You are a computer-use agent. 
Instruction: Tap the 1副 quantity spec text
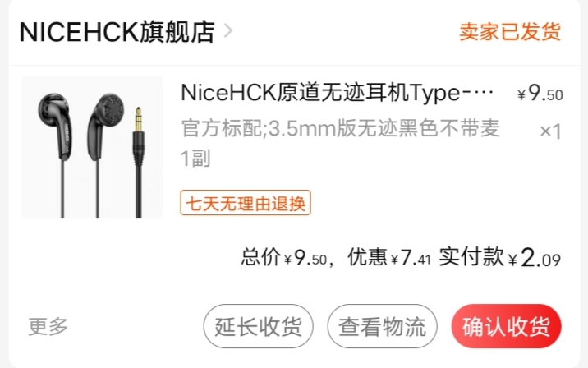click(x=195, y=159)
